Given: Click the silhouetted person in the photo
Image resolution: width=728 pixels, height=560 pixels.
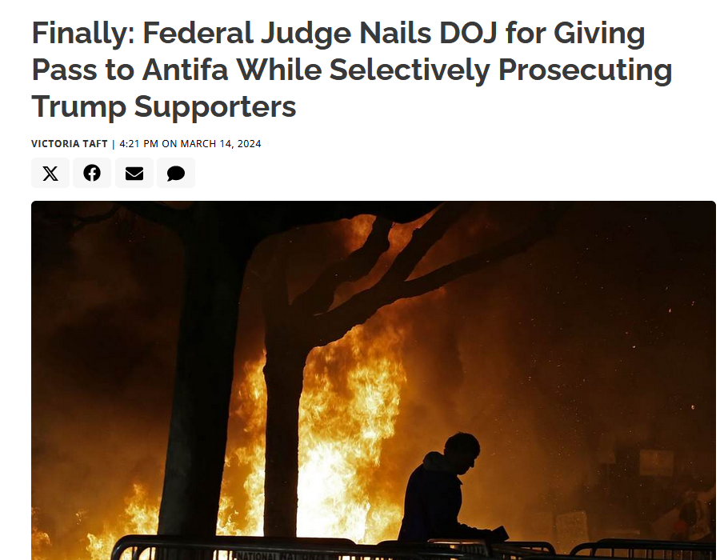Looking at the screenshot, I should click(x=446, y=487).
